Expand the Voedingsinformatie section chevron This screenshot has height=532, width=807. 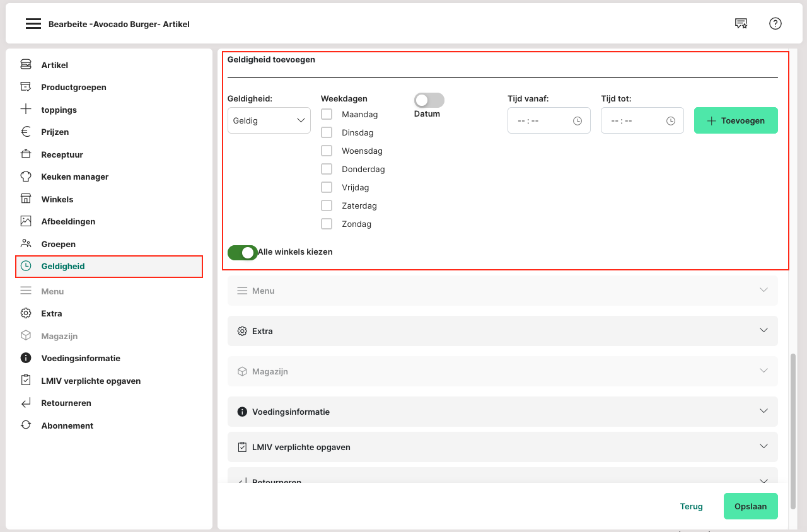[763, 411]
